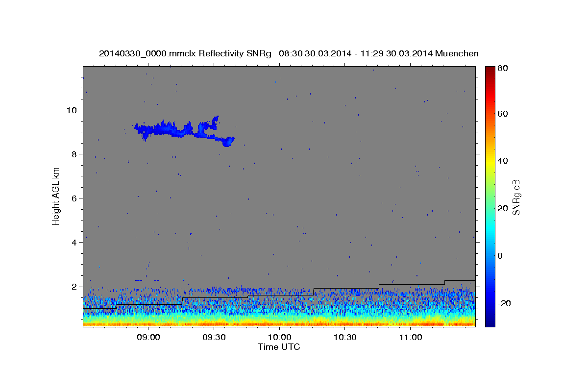This screenshot has width=588, height=392.
Task: Click the colorbar value 20
Action: click(x=502, y=208)
